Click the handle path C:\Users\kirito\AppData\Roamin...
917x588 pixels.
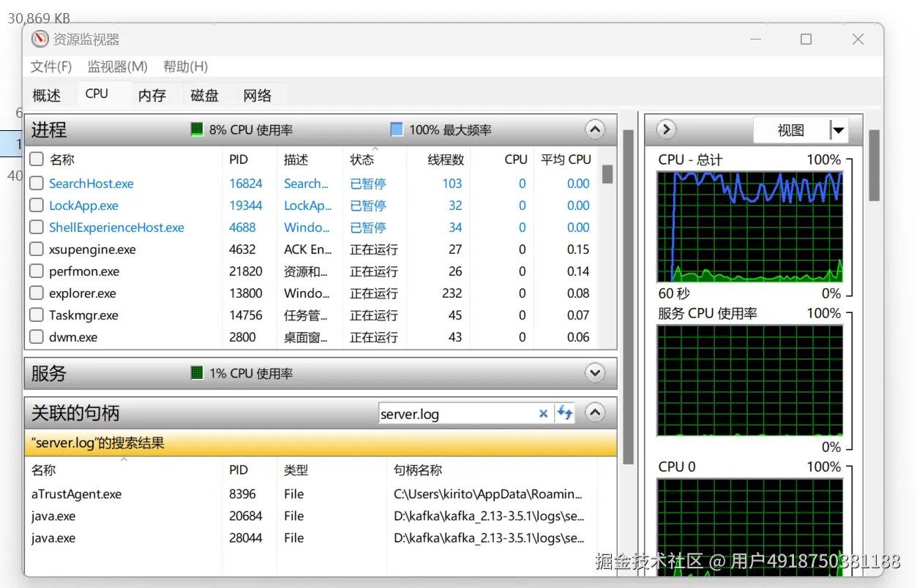(488, 494)
